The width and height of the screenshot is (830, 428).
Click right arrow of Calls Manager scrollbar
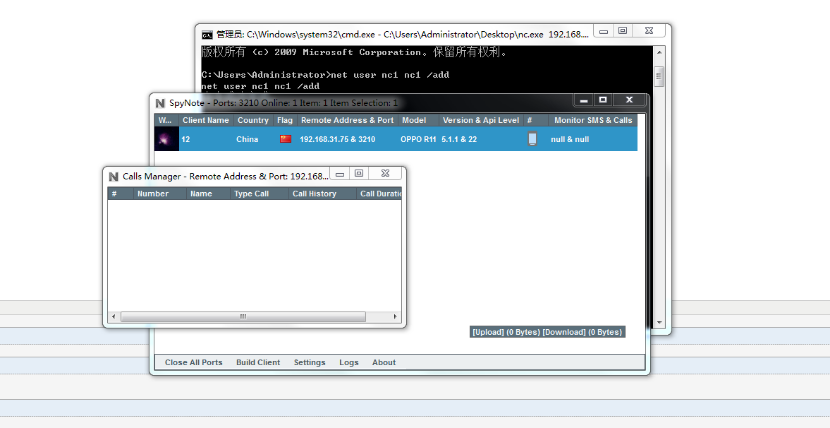tap(395, 316)
